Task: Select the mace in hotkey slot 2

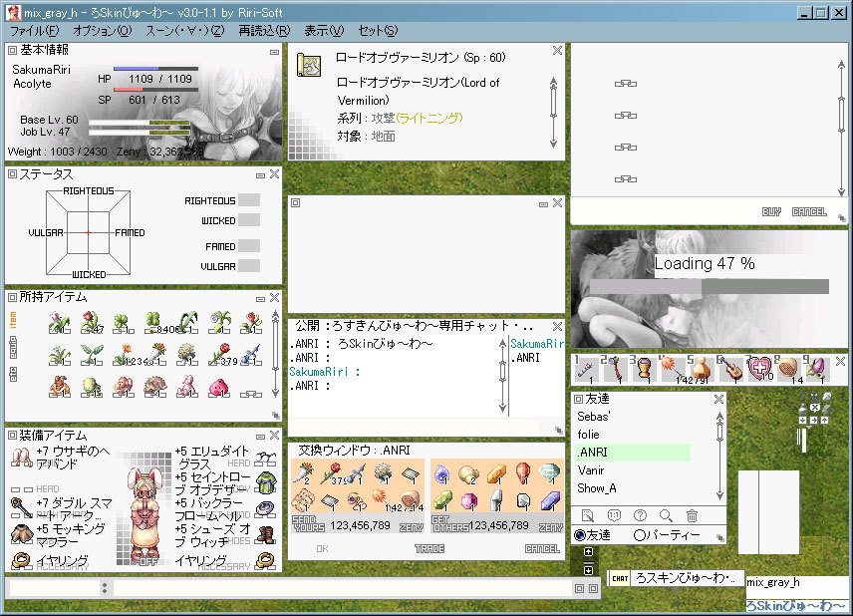Action: pos(615,369)
